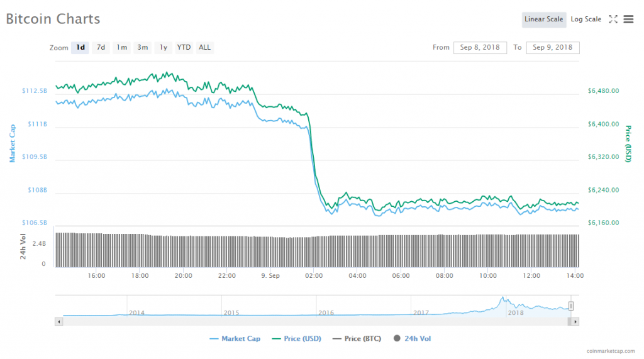644x359 pixels.
Task: Open the To date field
Action: tap(553, 48)
